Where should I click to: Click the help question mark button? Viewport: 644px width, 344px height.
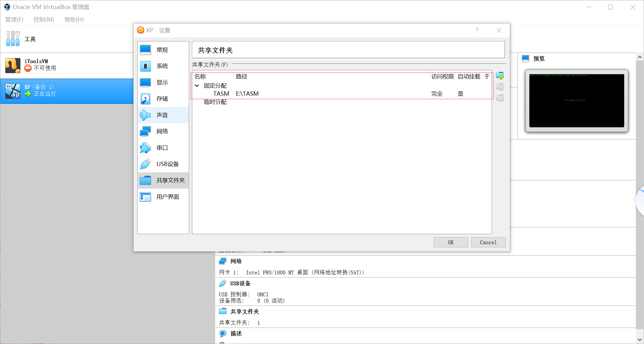click(x=477, y=30)
